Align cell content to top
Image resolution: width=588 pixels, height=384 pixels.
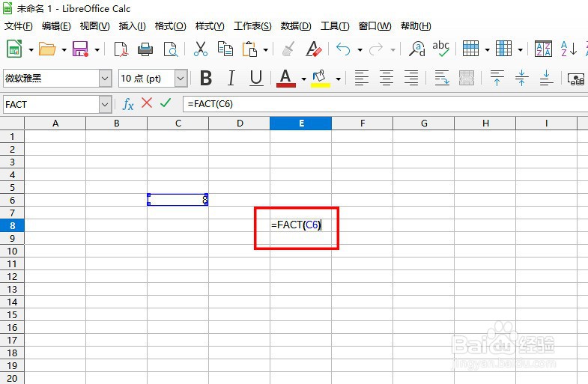(497, 78)
